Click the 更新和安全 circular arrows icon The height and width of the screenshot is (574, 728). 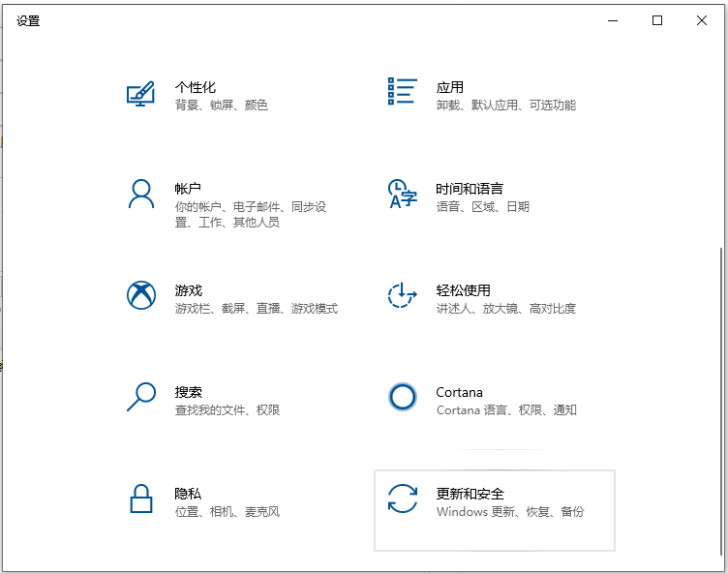(x=402, y=499)
